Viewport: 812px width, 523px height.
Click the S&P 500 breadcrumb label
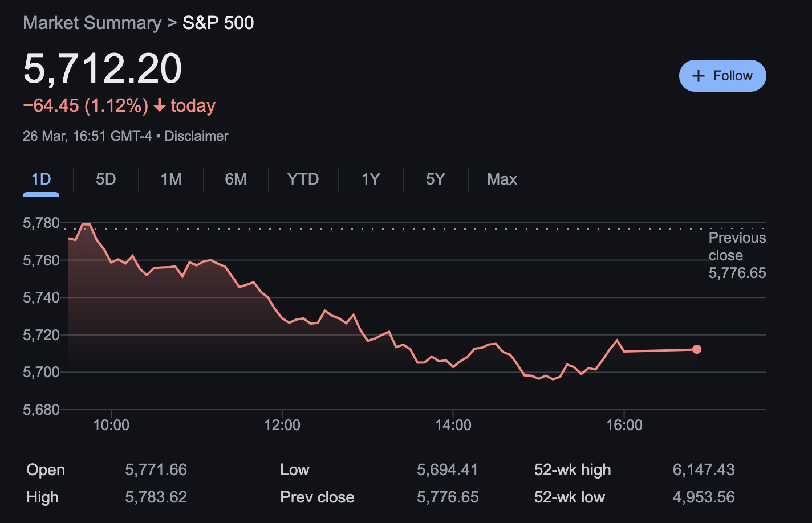coord(217,23)
